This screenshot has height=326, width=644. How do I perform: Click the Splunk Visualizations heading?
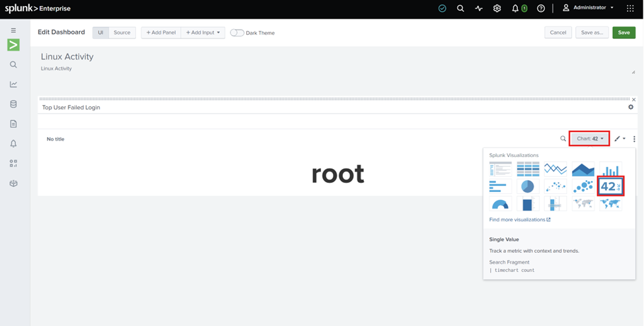[x=514, y=155]
